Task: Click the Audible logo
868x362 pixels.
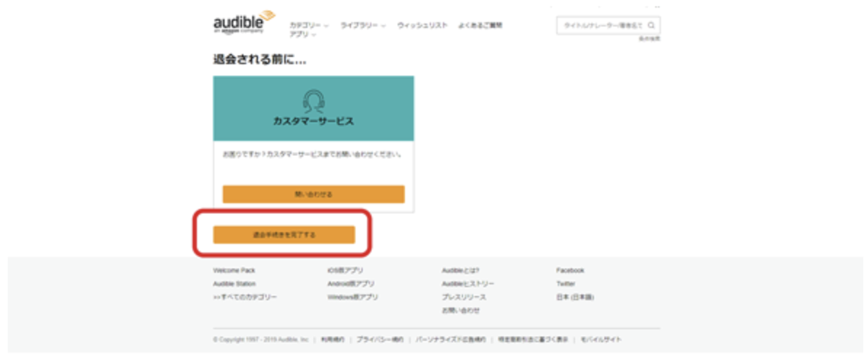Action: [244, 22]
